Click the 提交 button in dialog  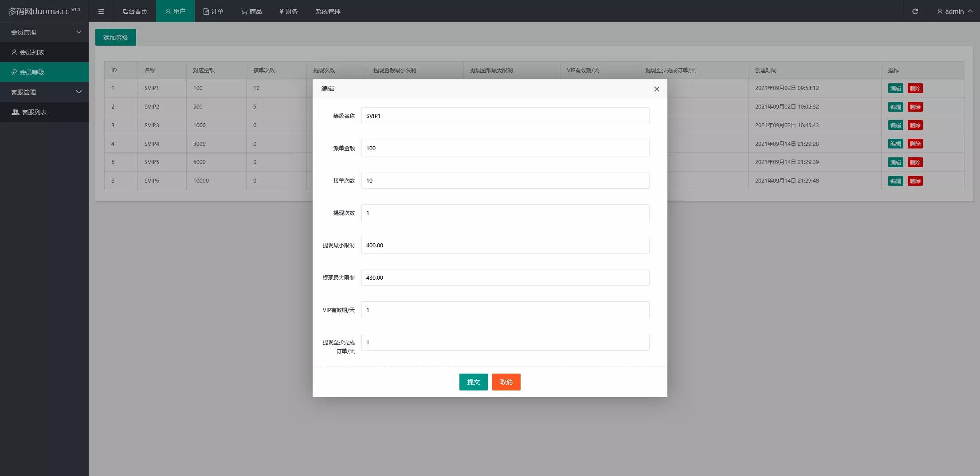(x=473, y=382)
